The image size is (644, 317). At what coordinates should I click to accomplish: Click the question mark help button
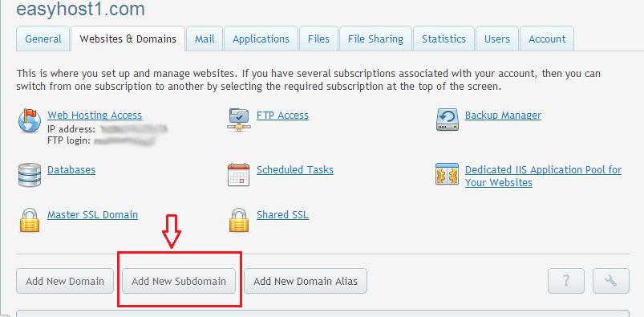[x=566, y=281]
